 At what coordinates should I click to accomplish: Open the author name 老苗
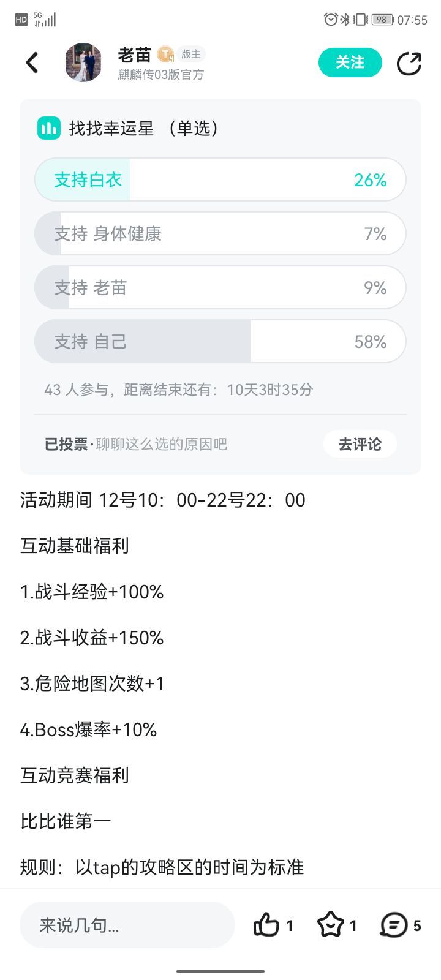(x=135, y=55)
